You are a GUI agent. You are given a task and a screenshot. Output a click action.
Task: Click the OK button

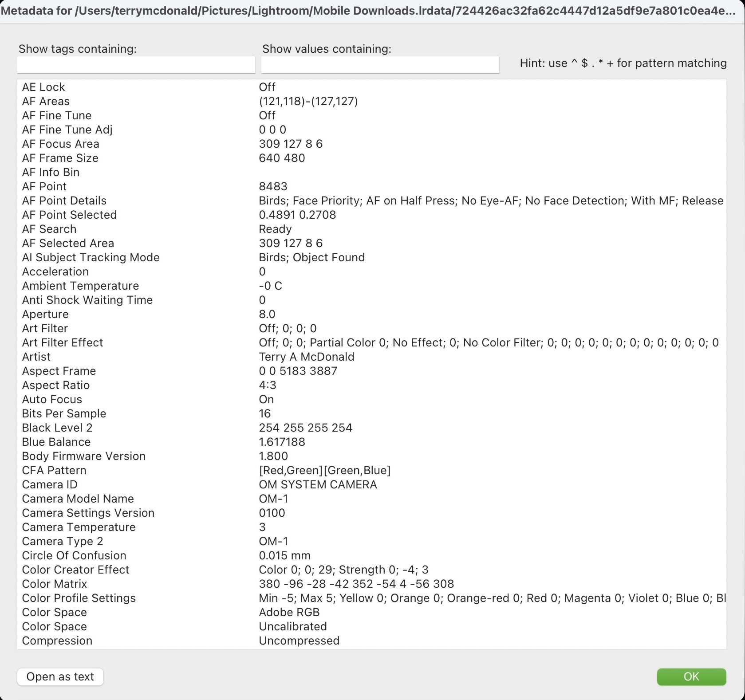pos(691,676)
